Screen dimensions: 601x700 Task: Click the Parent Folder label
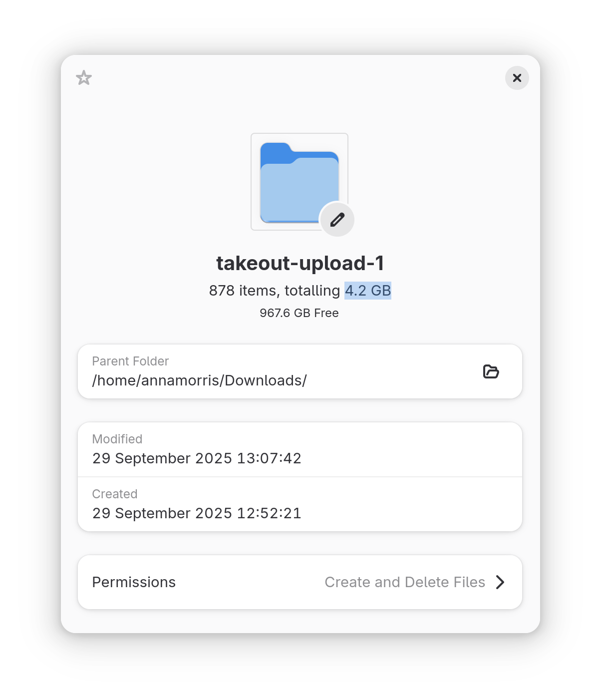pos(130,361)
